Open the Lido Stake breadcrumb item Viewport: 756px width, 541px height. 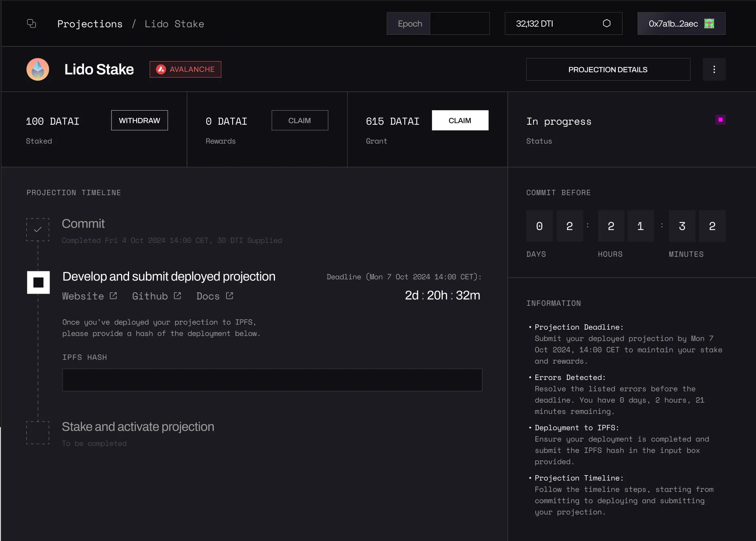click(x=175, y=24)
